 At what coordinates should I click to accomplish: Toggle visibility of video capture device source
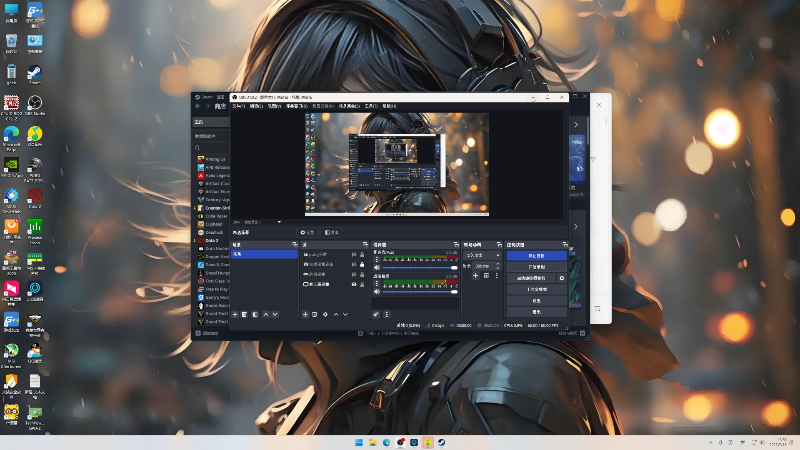coord(354,264)
